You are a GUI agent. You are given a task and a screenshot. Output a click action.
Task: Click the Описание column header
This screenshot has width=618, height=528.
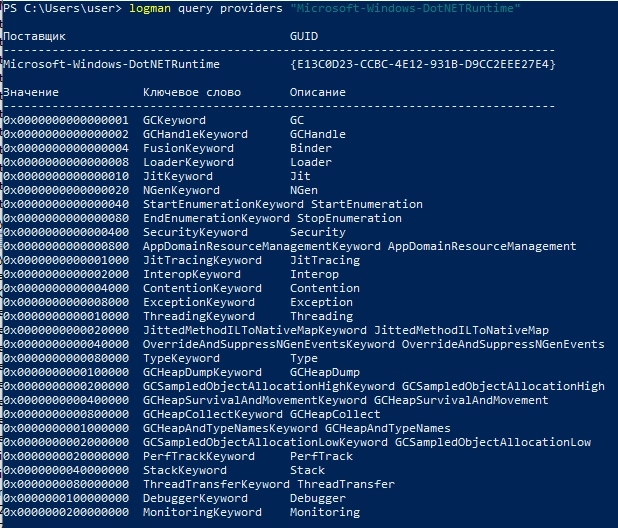[318, 92]
